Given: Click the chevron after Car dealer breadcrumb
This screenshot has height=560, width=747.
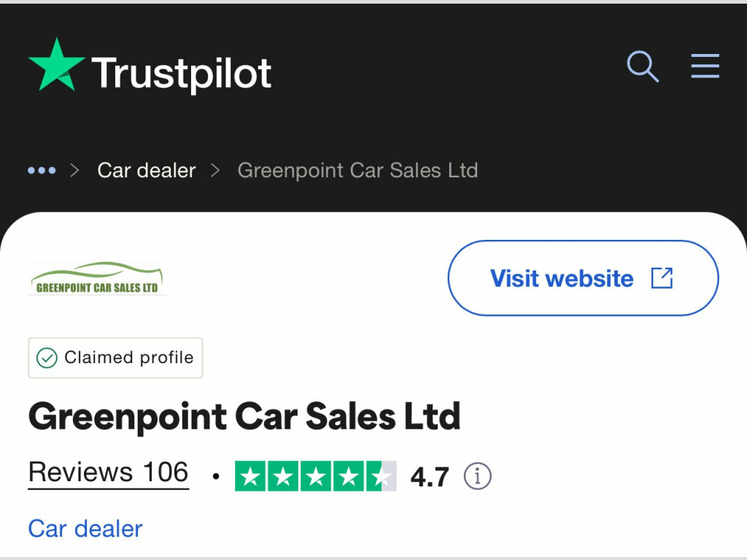Looking at the screenshot, I should coord(215,171).
